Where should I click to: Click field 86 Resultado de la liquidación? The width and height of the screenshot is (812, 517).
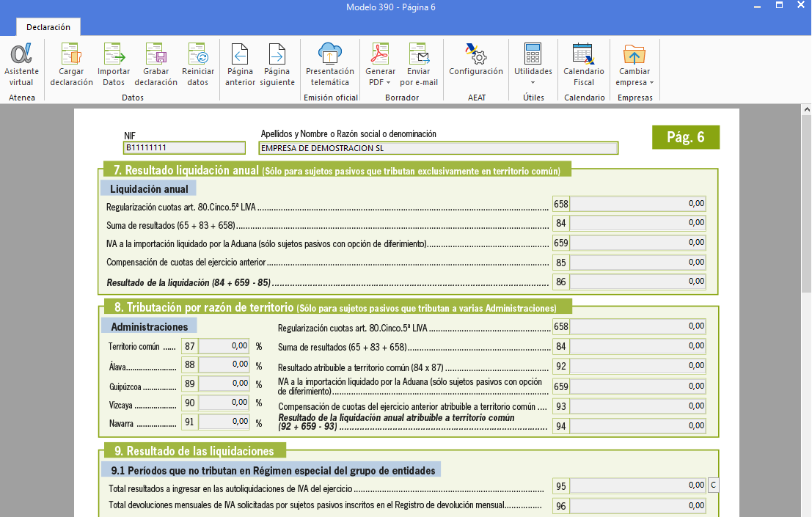coord(637,282)
